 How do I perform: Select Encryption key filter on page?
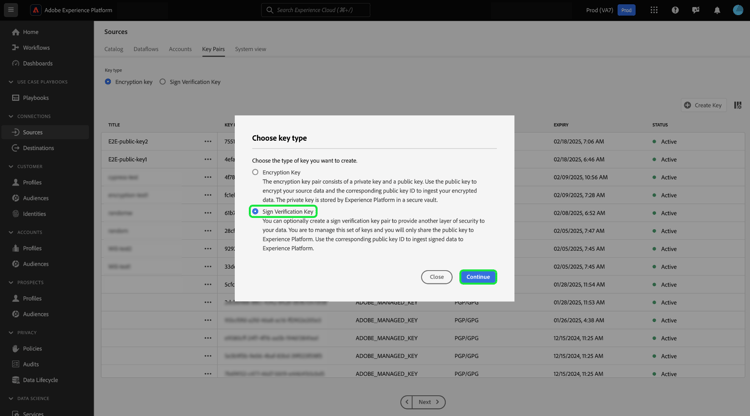(108, 82)
